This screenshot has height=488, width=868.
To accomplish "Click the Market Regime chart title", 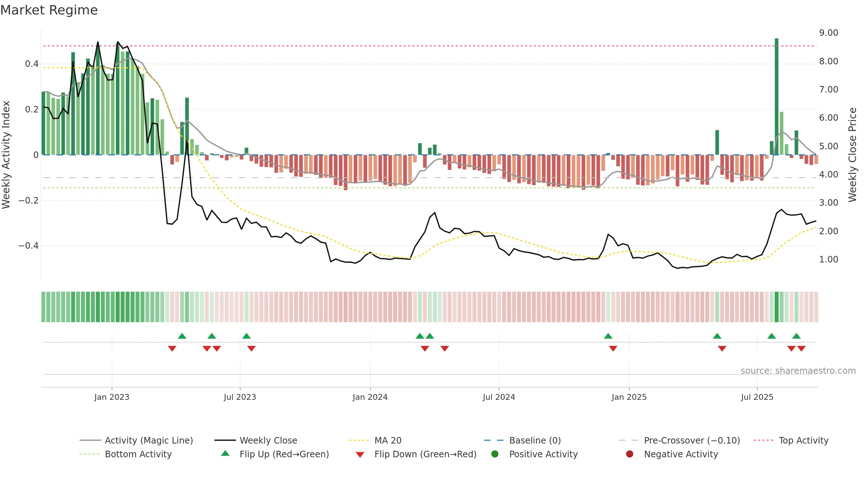I will [x=49, y=10].
